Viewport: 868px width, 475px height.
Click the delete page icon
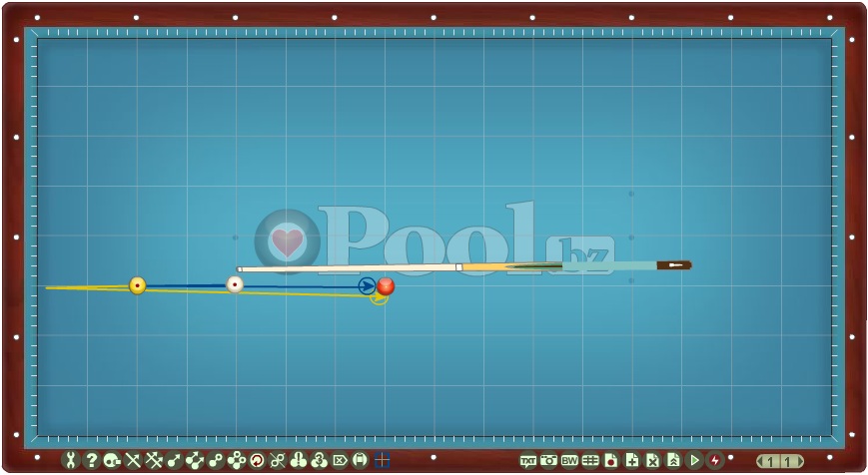click(652, 460)
